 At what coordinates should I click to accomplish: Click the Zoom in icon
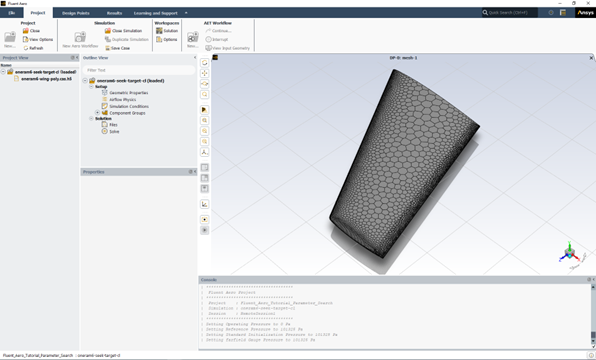(204, 131)
